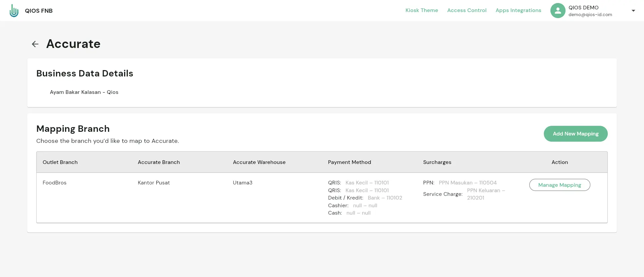Click the green user avatar icon
Screen dimensions: 644x277
coord(558,11)
